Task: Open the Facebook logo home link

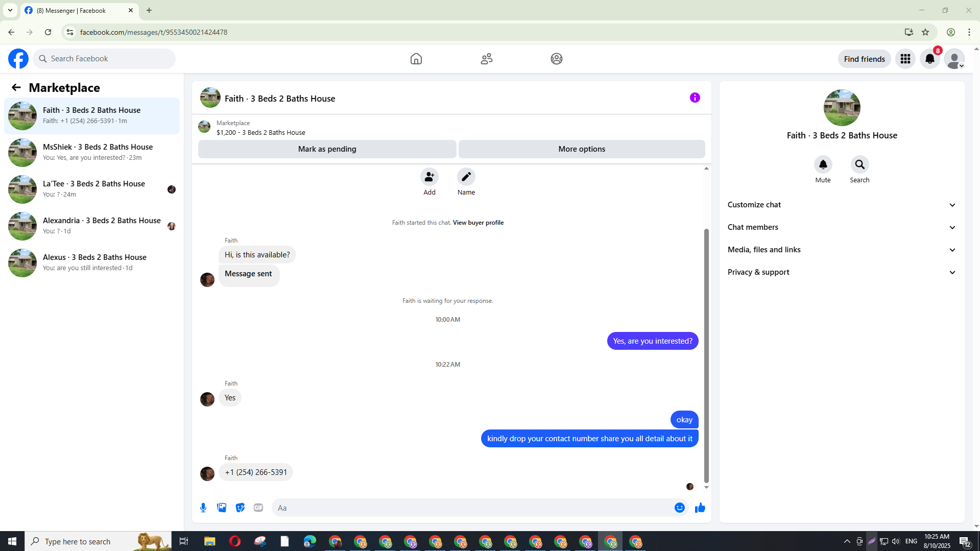Action: 18,59
